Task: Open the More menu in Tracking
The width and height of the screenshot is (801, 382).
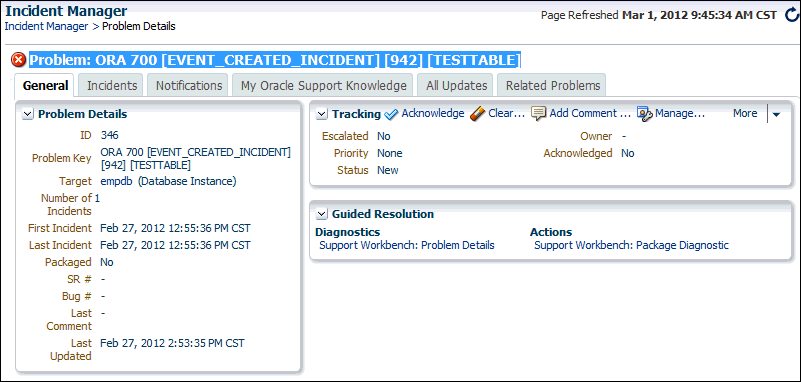Action: (x=745, y=113)
